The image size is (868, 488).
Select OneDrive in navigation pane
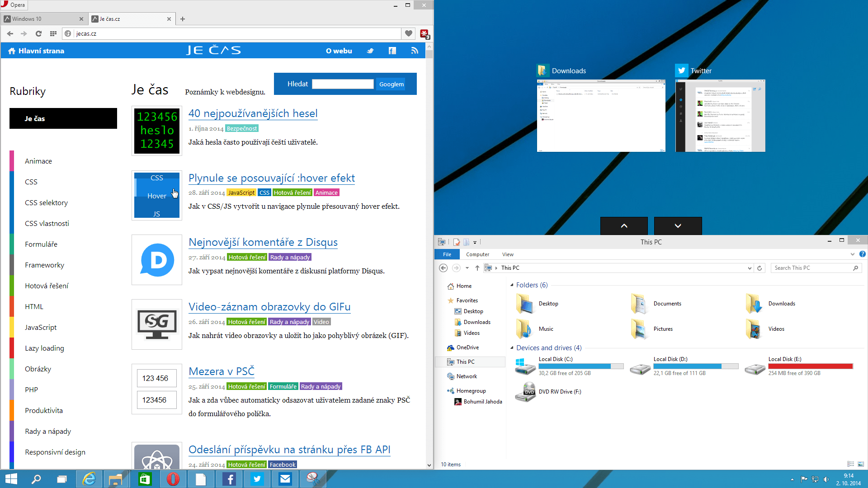coord(467,347)
